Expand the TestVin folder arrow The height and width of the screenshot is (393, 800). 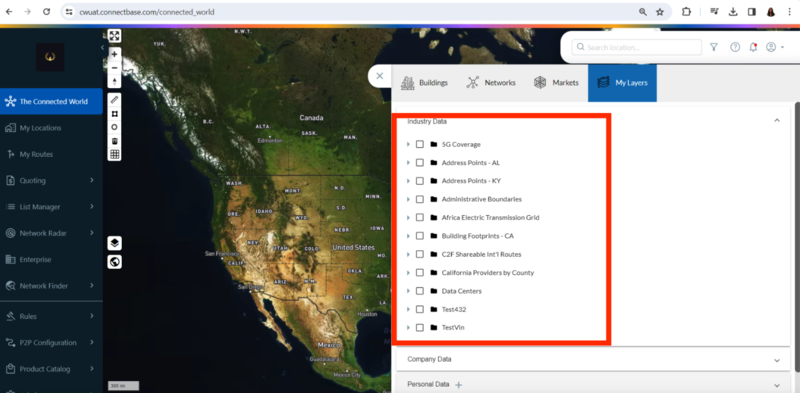coord(408,328)
